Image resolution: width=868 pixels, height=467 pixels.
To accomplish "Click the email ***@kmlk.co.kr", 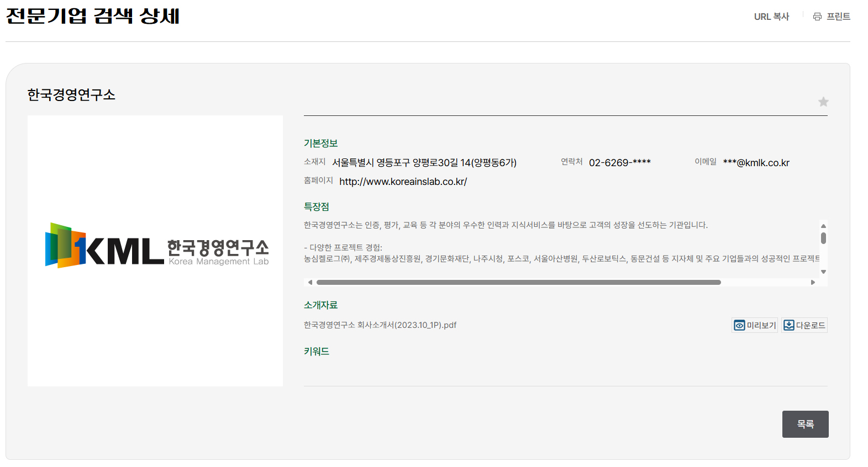I will 756,163.
